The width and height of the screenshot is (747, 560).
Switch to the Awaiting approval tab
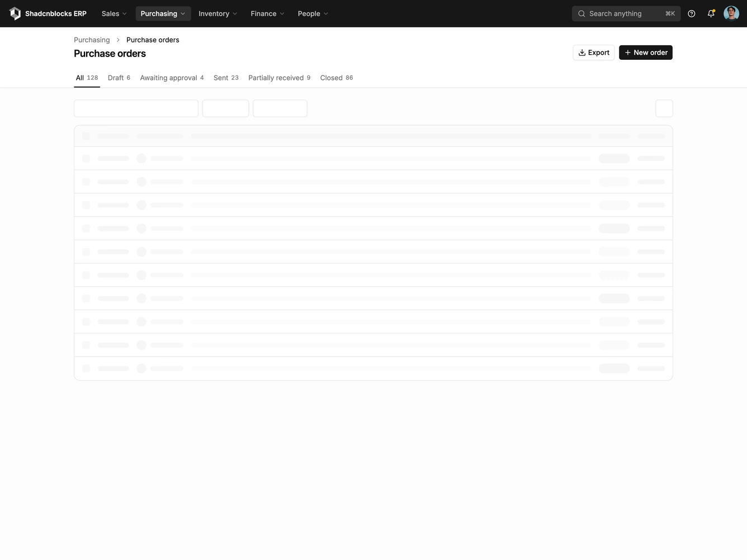click(x=172, y=78)
